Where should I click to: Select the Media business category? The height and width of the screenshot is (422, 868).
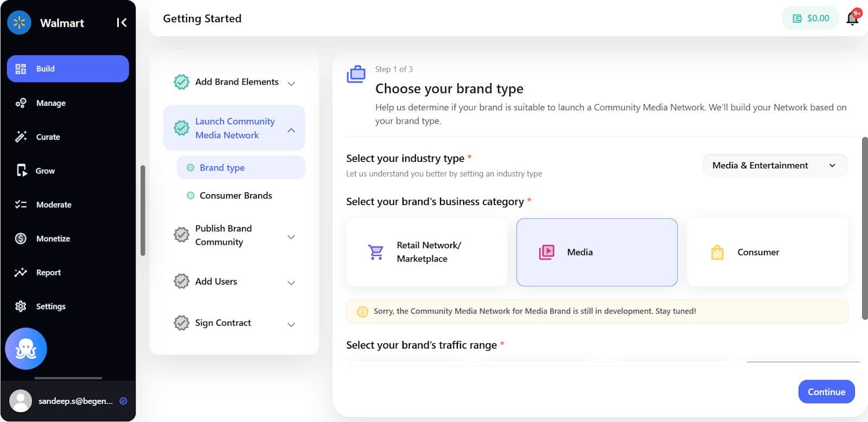click(x=597, y=252)
